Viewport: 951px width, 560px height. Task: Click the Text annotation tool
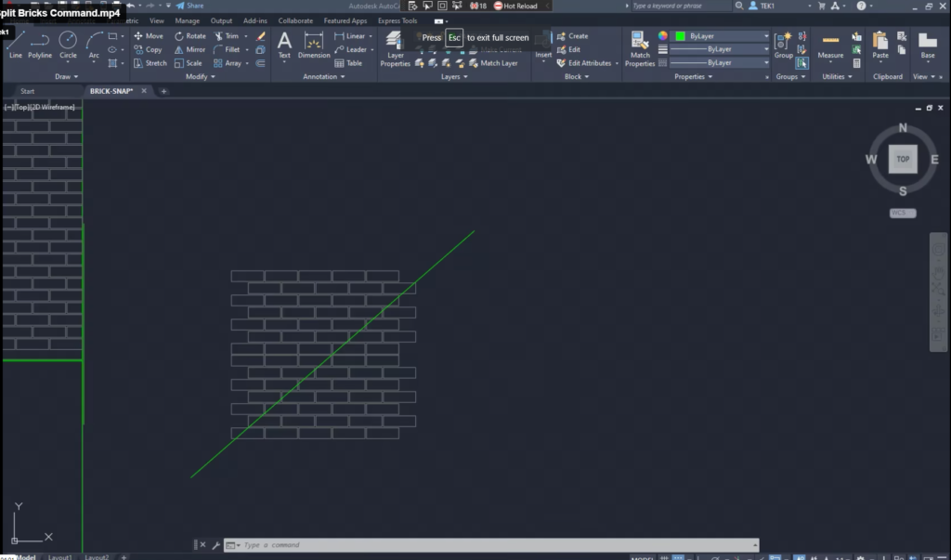(x=284, y=45)
